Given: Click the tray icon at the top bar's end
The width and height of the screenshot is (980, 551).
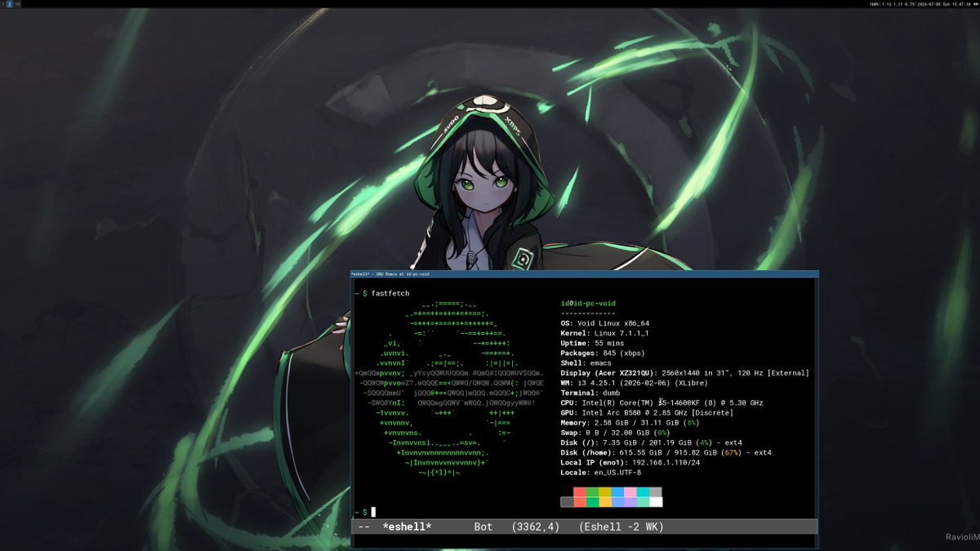Looking at the screenshot, I should point(976,4).
